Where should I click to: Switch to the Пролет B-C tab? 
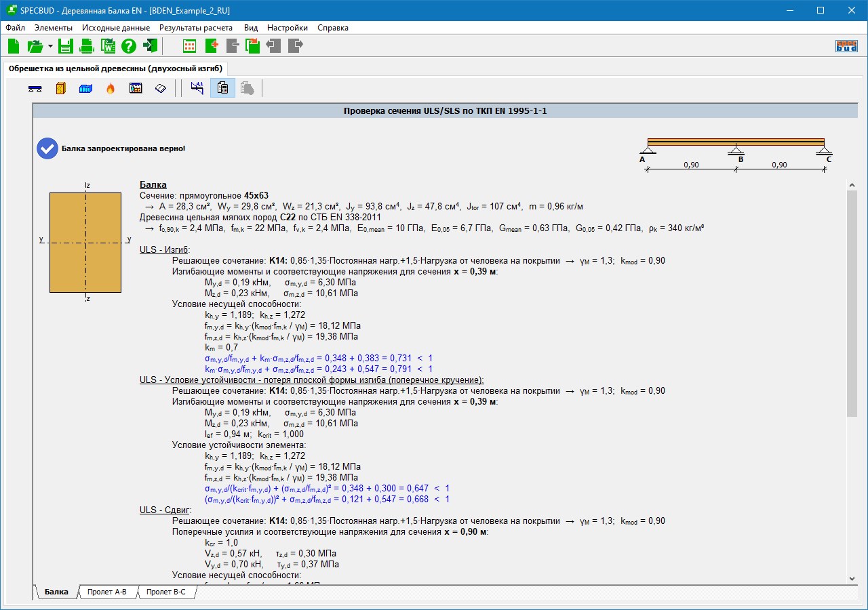[166, 592]
